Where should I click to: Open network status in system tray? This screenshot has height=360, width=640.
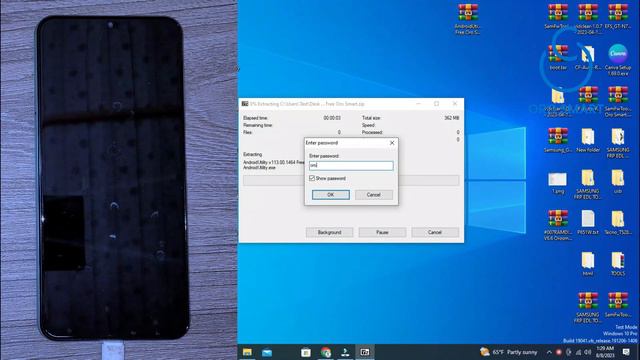click(x=578, y=352)
